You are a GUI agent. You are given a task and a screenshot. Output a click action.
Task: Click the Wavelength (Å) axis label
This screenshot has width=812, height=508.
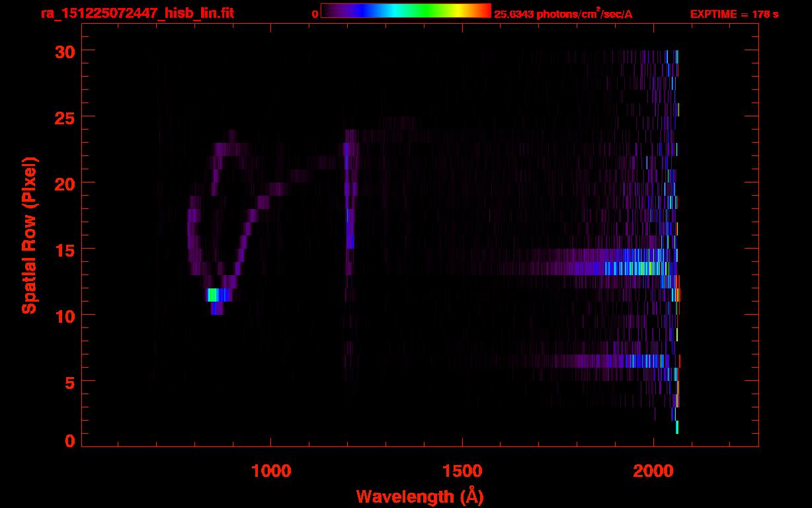pyautogui.click(x=420, y=496)
